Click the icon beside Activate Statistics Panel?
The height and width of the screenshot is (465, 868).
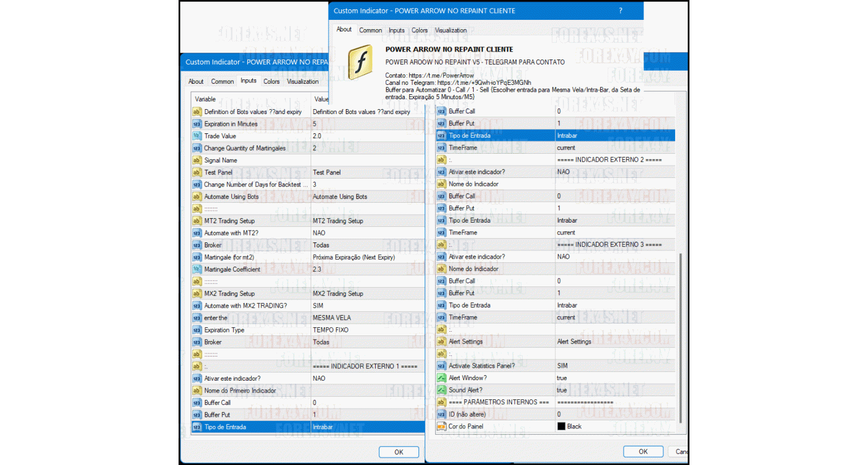coord(441,366)
